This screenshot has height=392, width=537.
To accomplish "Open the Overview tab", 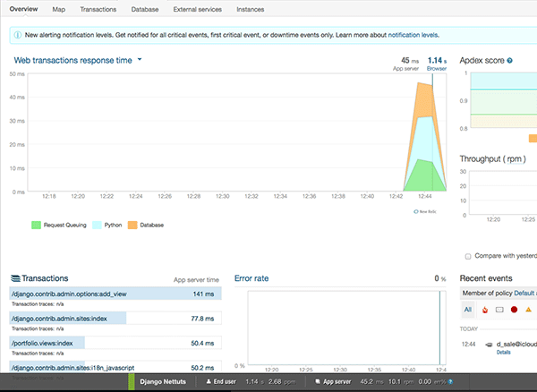I will tap(23, 9).
